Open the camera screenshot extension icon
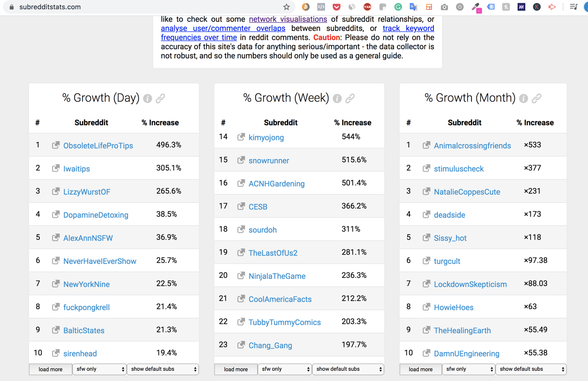Viewport: 588px width, 381px height. [x=444, y=7]
